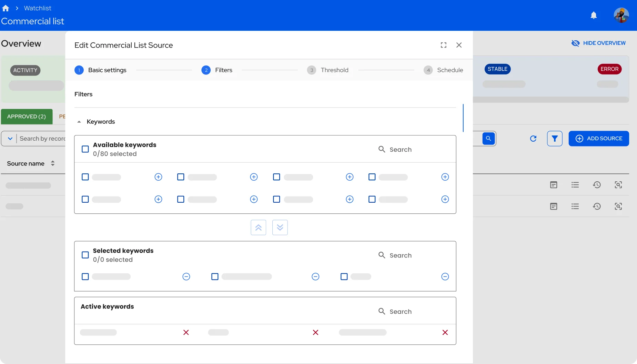Open history icon for first source row
This screenshot has height=364, width=637.
(x=597, y=185)
